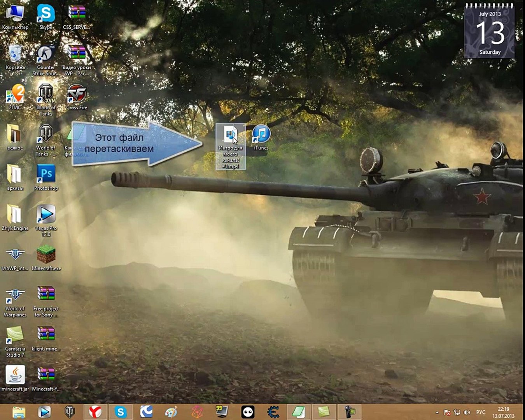
Task: Open the network status tray icon
Action: (x=457, y=412)
